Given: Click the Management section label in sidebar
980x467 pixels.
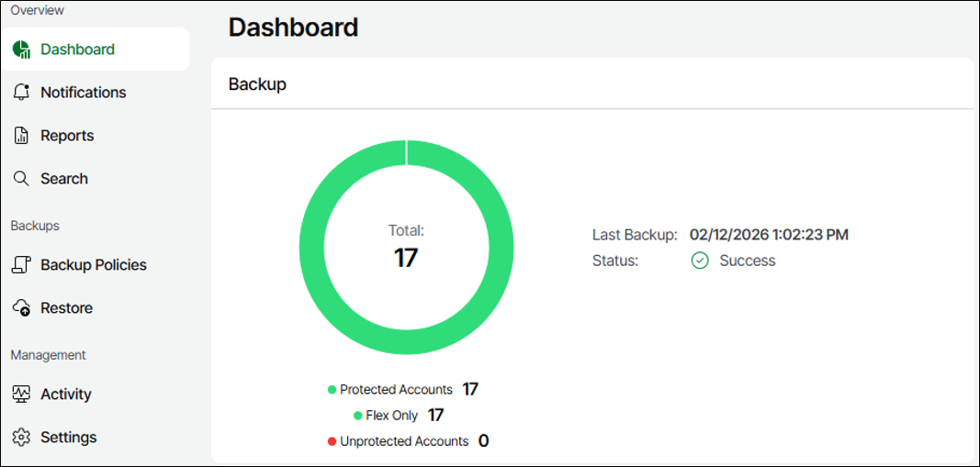Looking at the screenshot, I should [x=48, y=355].
